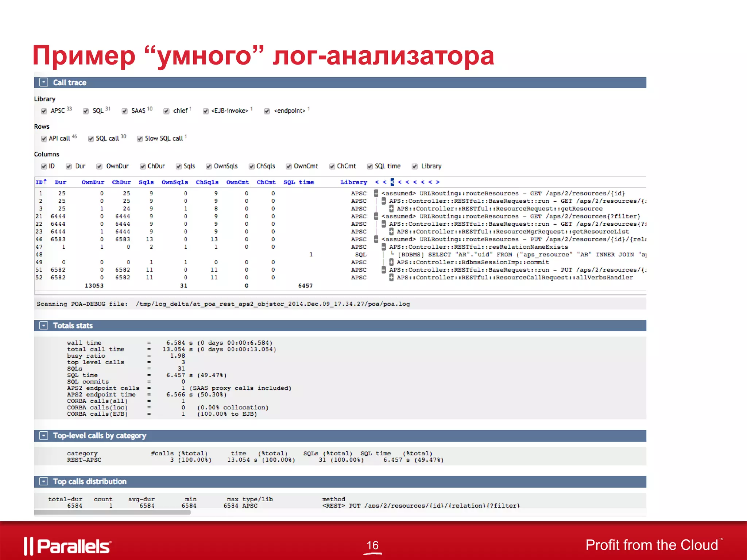Image resolution: width=747 pixels, height=560 pixels.
Task: Click the total Dur value 13053
Action: click(x=94, y=285)
